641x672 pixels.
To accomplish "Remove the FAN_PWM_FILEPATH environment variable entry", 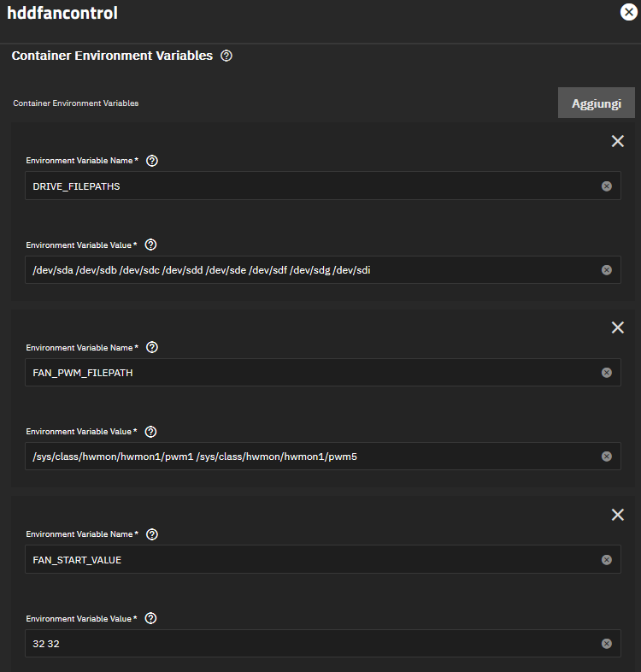I will [617, 327].
